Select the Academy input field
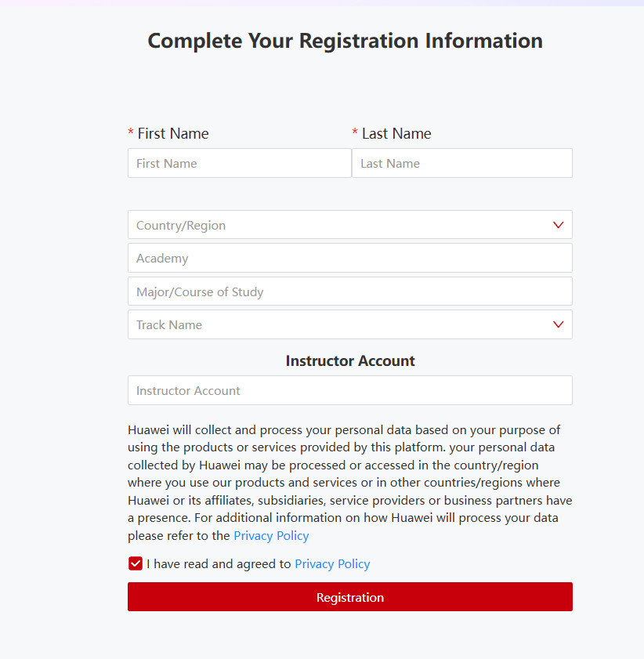644x659 pixels. point(349,258)
